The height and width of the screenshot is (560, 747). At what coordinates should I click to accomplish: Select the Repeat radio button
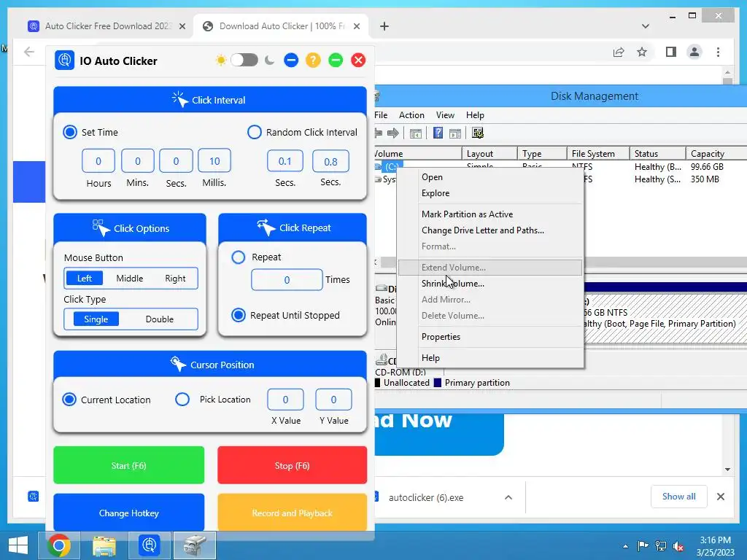pos(239,257)
